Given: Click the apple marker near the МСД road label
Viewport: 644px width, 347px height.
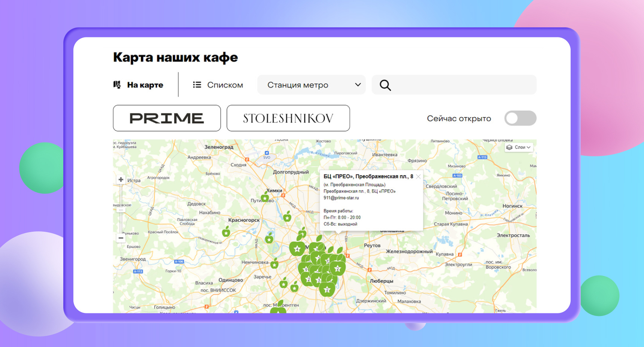Looking at the screenshot, I should pos(288,216).
